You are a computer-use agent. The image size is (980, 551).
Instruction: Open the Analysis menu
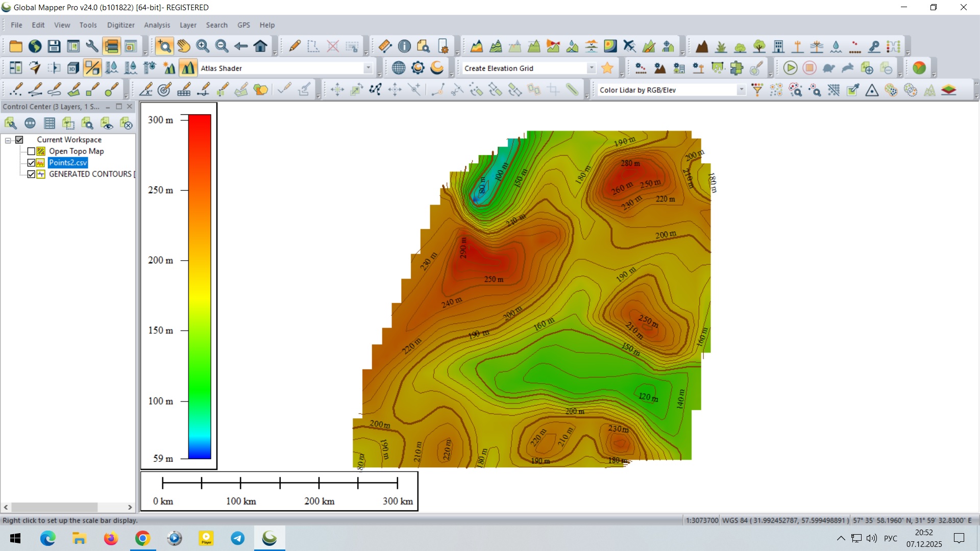pos(157,25)
